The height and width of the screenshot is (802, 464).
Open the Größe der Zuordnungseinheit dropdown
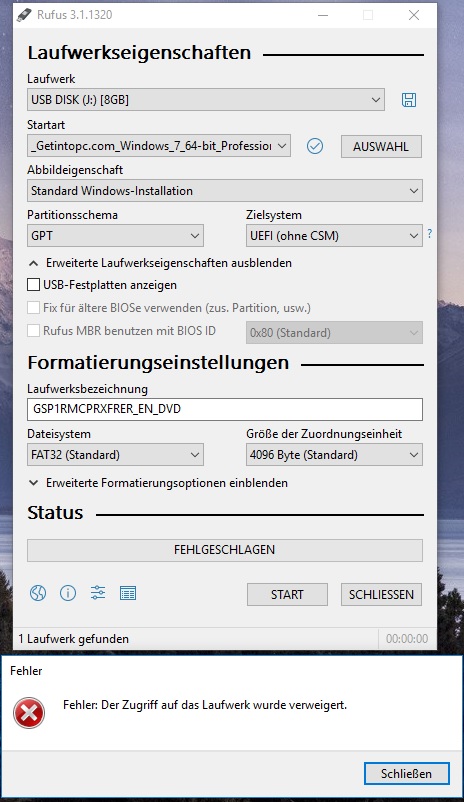[x=334, y=455]
